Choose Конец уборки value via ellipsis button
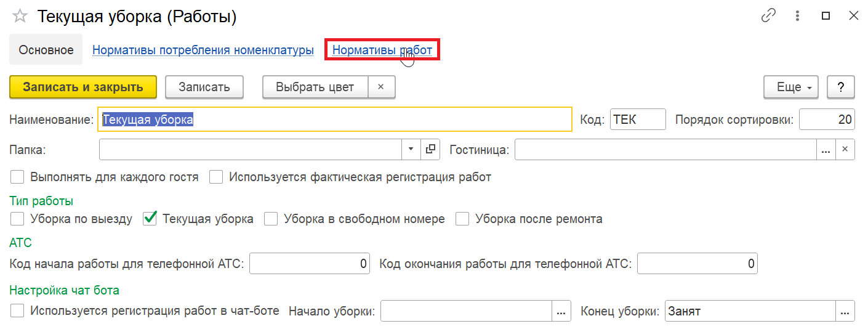 (x=845, y=312)
